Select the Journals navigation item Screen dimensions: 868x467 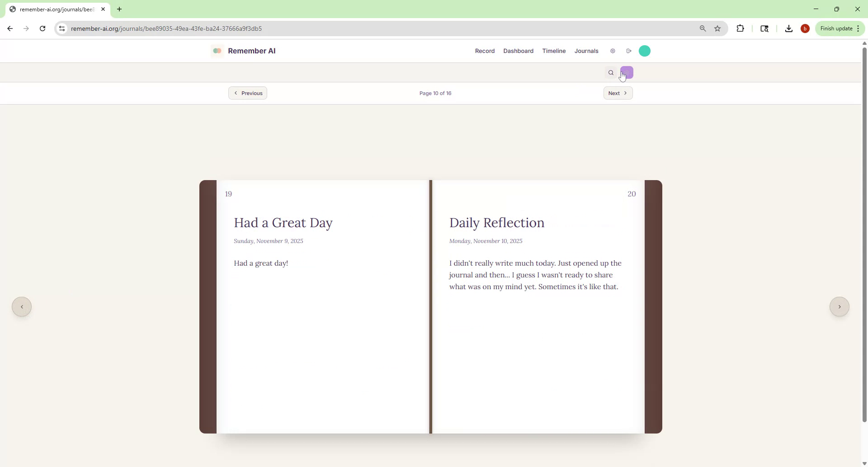click(x=586, y=51)
